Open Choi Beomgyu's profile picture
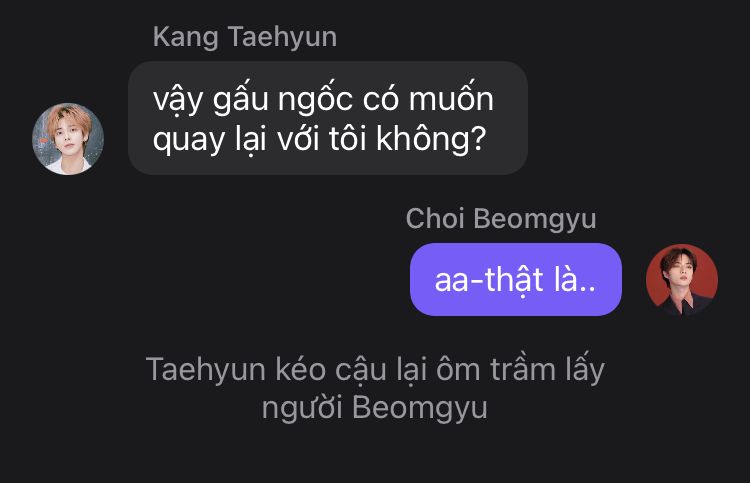This screenshot has height=483, width=750. coord(682,280)
